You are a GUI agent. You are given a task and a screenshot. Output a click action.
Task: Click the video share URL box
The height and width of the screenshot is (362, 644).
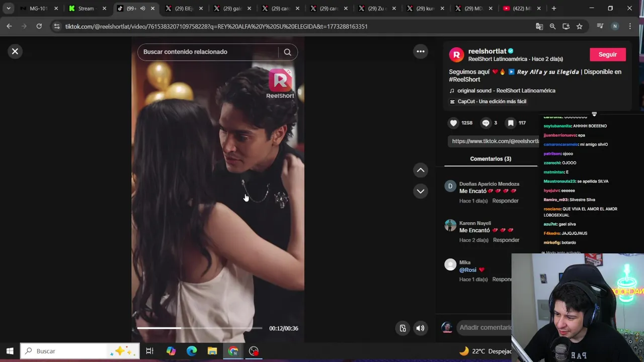point(494,141)
